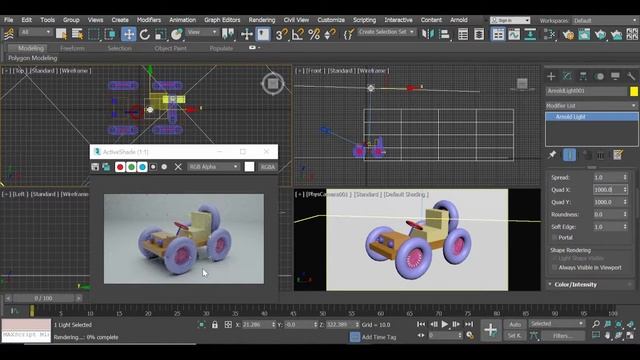Toggle Always Visible in Viewport checkbox
Image resolution: width=640 pixels, height=360 pixels.
coord(554,268)
